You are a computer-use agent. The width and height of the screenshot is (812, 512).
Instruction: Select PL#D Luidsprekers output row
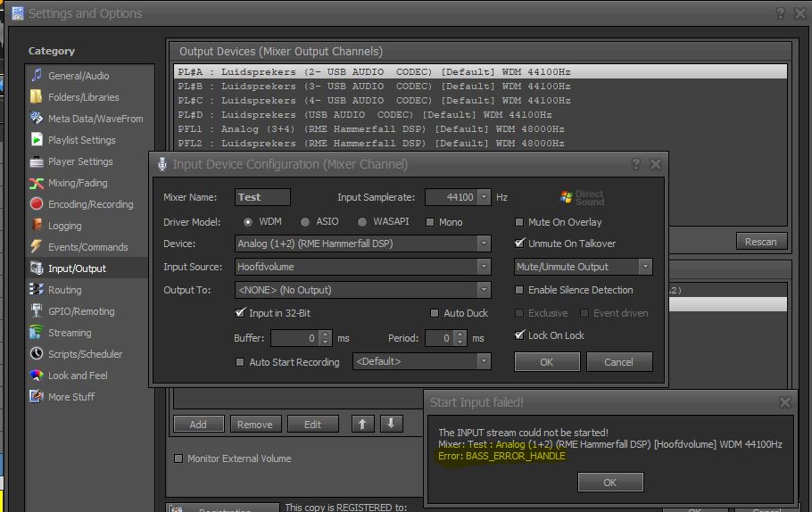[x=481, y=114]
